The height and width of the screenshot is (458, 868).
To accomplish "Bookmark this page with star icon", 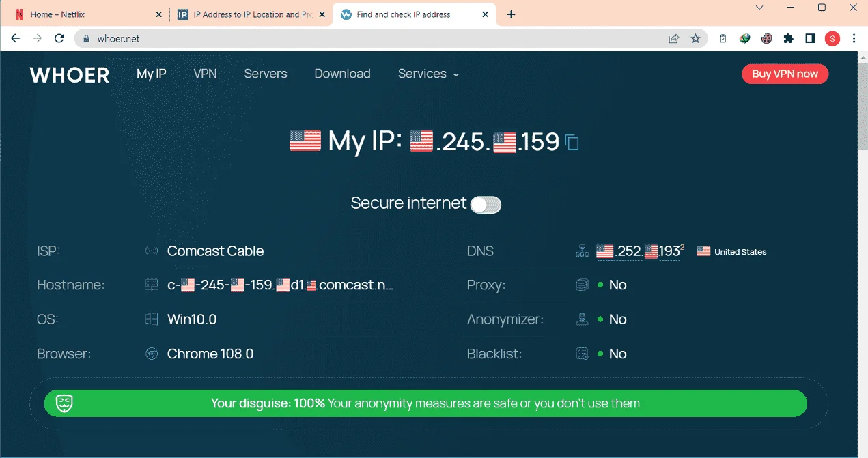I will pos(695,39).
